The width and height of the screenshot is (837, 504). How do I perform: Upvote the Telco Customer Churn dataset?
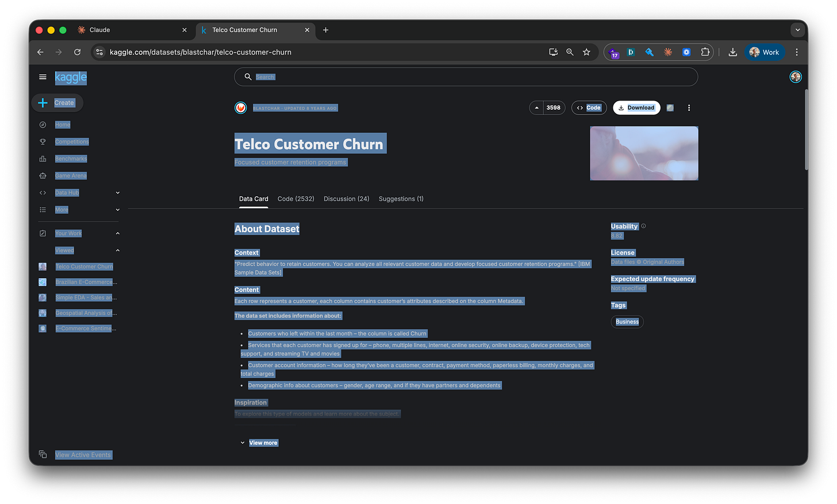point(536,107)
